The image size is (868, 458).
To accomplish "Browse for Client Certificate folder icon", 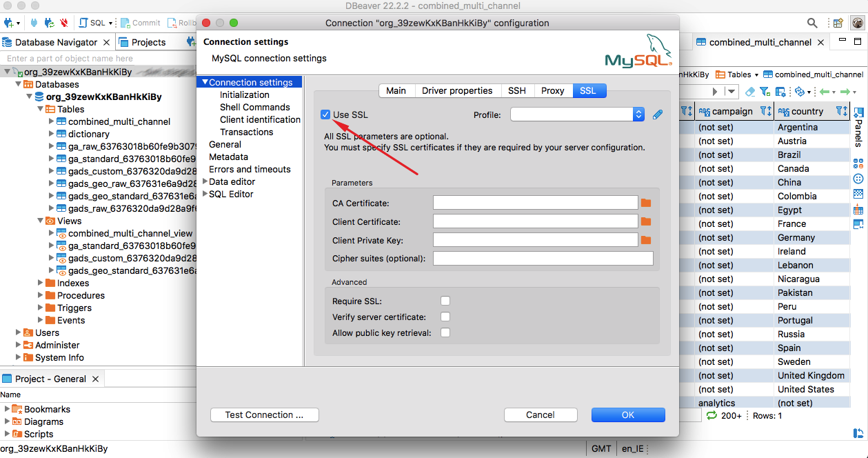I will [646, 221].
